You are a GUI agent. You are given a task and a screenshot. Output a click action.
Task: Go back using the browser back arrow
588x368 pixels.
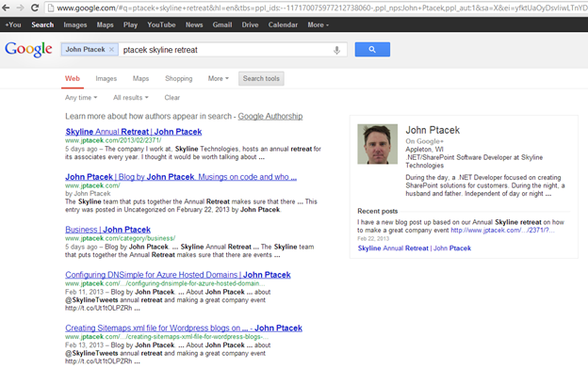tap(6, 8)
